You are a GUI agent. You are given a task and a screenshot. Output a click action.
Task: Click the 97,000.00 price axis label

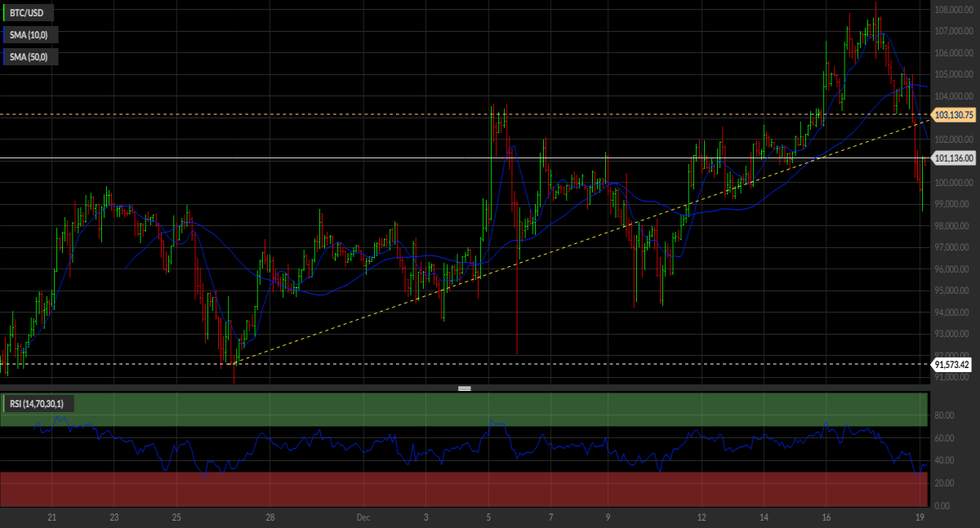tap(952, 247)
